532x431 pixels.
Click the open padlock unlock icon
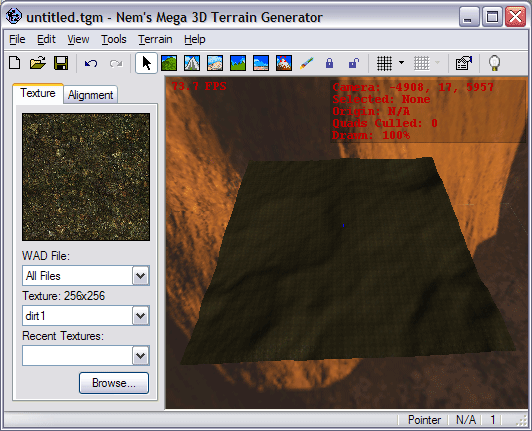coord(354,63)
